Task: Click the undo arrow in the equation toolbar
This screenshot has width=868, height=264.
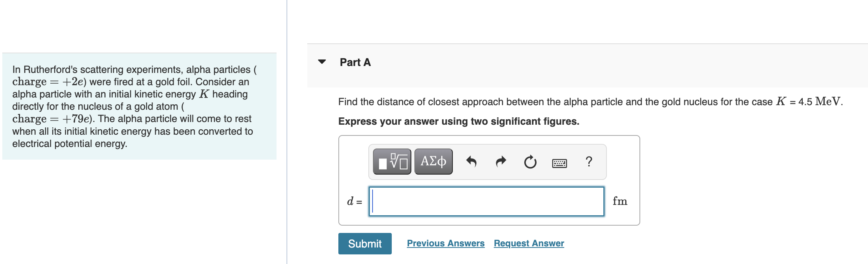Action: [472, 162]
